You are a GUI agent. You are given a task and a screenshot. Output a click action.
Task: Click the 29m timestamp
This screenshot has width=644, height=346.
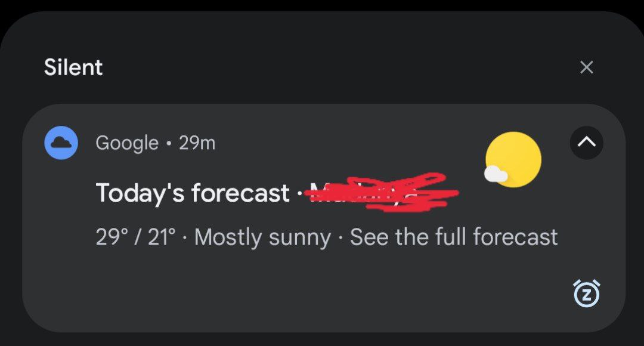coord(197,143)
